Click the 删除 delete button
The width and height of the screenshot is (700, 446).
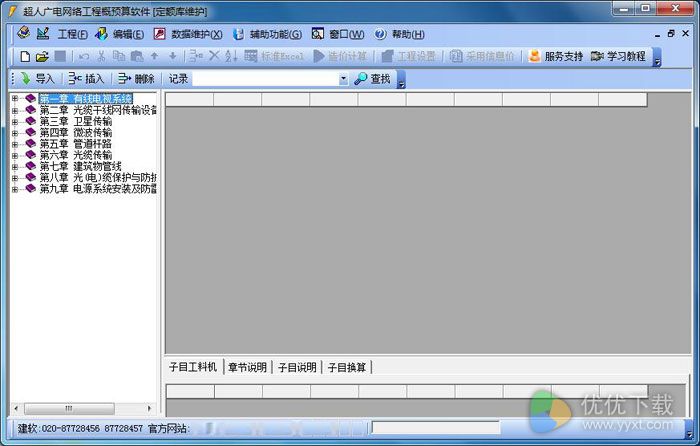point(136,79)
